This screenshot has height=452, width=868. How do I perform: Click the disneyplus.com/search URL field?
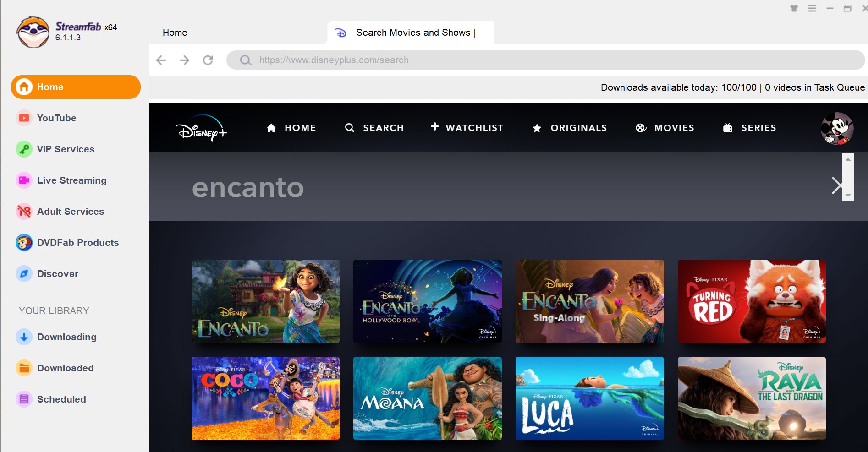(545, 60)
